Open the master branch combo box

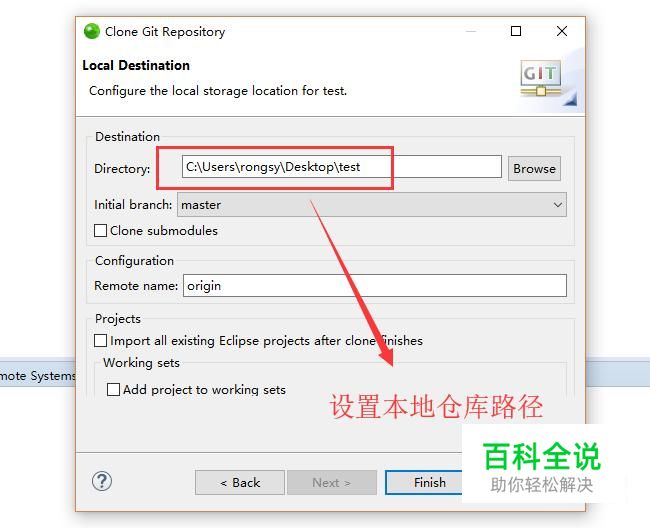tap(372, 205)
